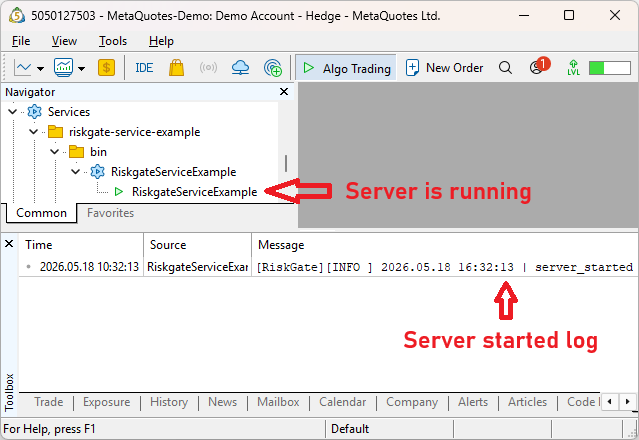Click the RiskgateServiceExample service gear icon
This screenshot has height=440, width=639.
coord(97,172)
